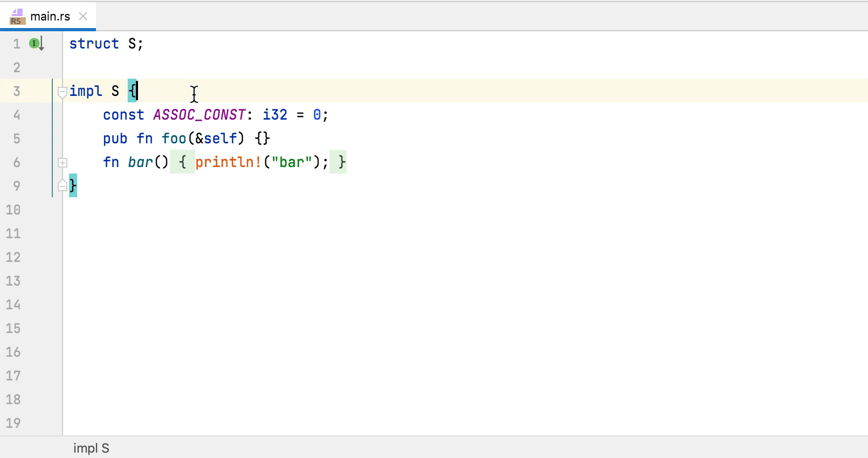Click line number 3 in the gutter
The height and width of the screenshot is (458, 868).
coord(16,91)
